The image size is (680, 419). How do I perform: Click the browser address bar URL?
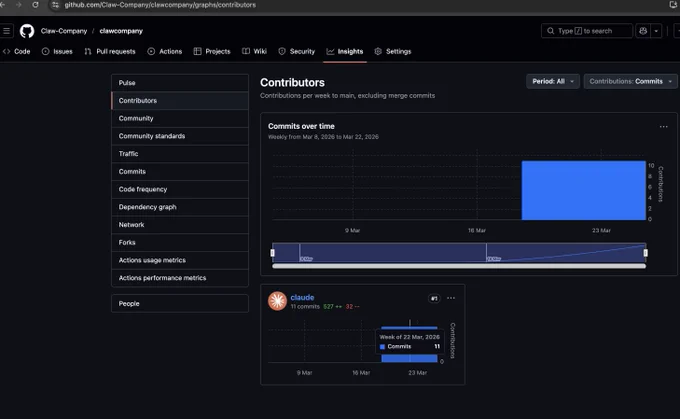pos(160,5)
